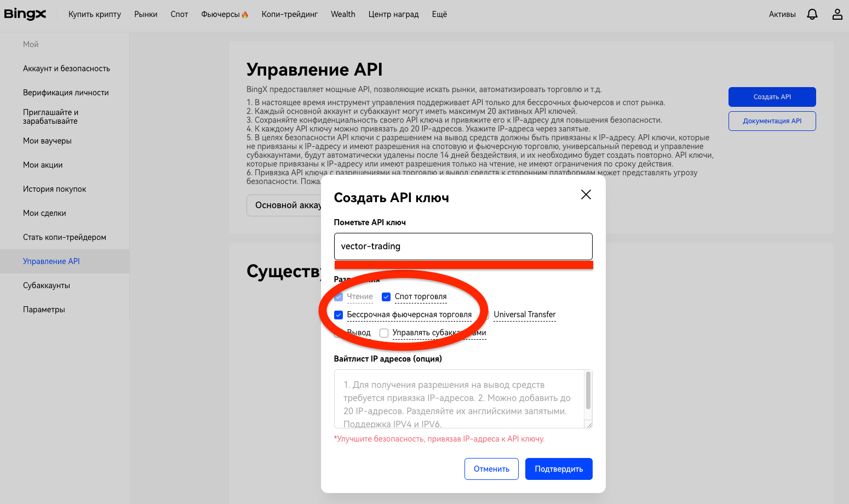Click the Universal Transfer label
849x504 pixels.
point(525,314)
